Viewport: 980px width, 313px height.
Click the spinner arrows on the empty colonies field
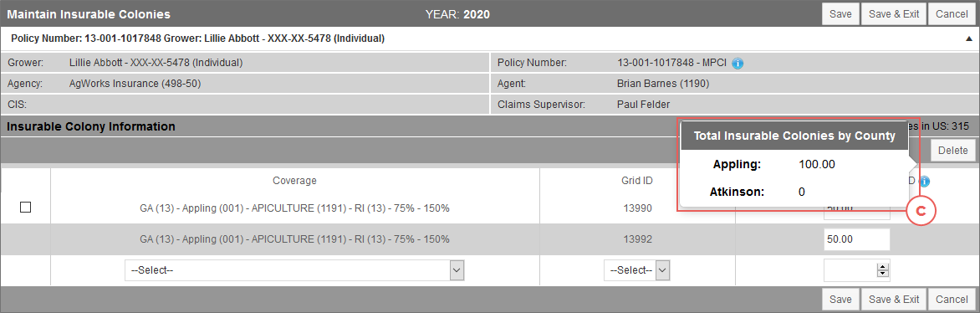(x=882, y=270)
